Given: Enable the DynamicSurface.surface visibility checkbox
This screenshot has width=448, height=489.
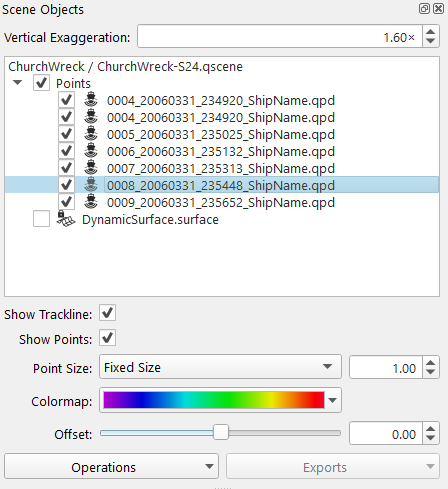Looking at the screenshot, I should tap(41, 219).
